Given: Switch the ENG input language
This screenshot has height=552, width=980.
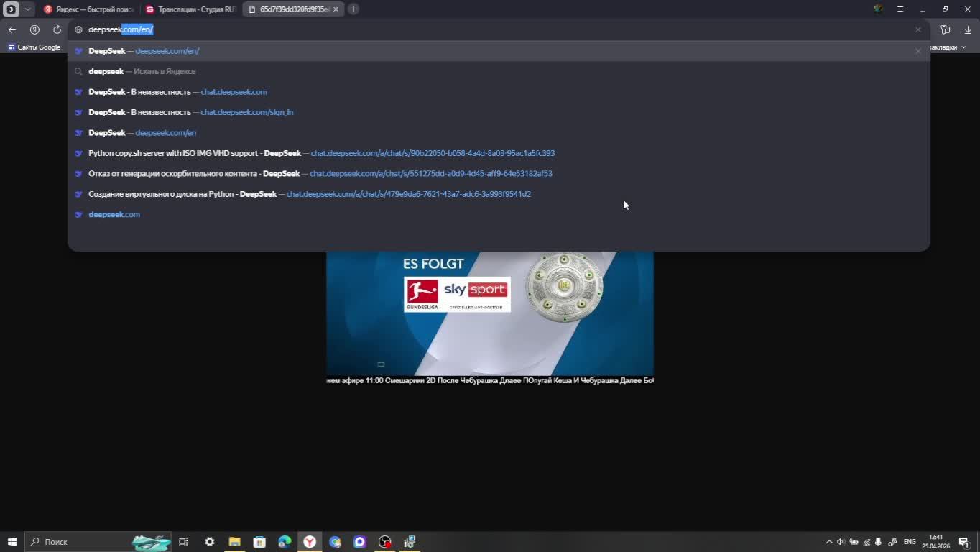Looking at the screenshot, I should (x=910, y=542).
